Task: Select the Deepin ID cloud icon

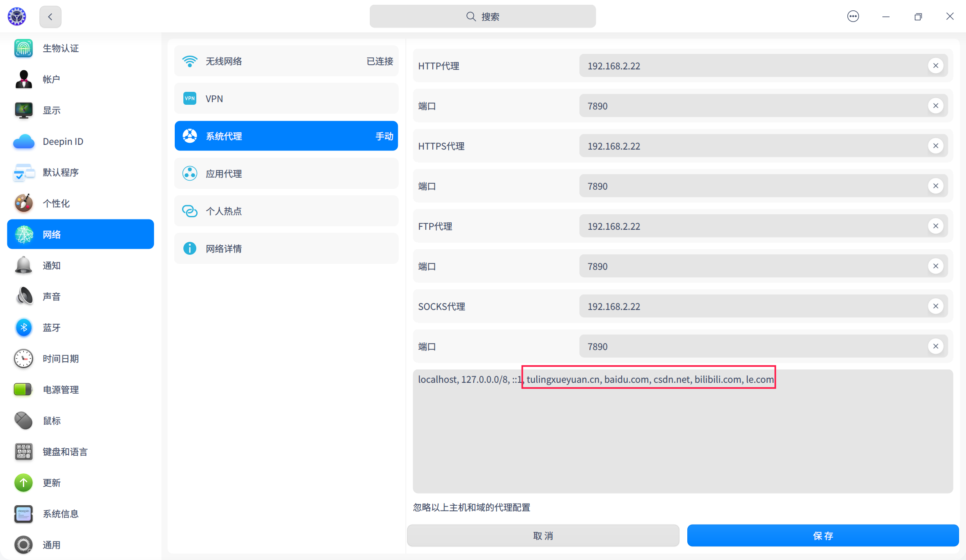Action: pos(23,141)
